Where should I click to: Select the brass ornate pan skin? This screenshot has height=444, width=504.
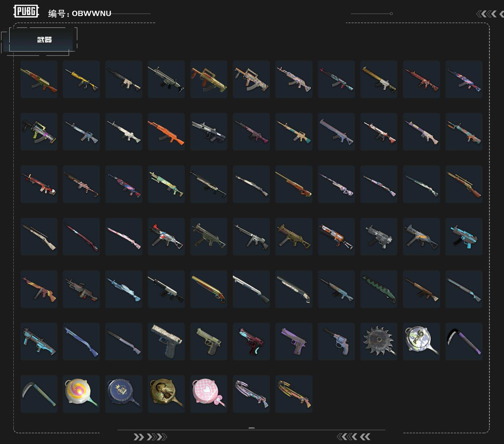coord(166,394)
